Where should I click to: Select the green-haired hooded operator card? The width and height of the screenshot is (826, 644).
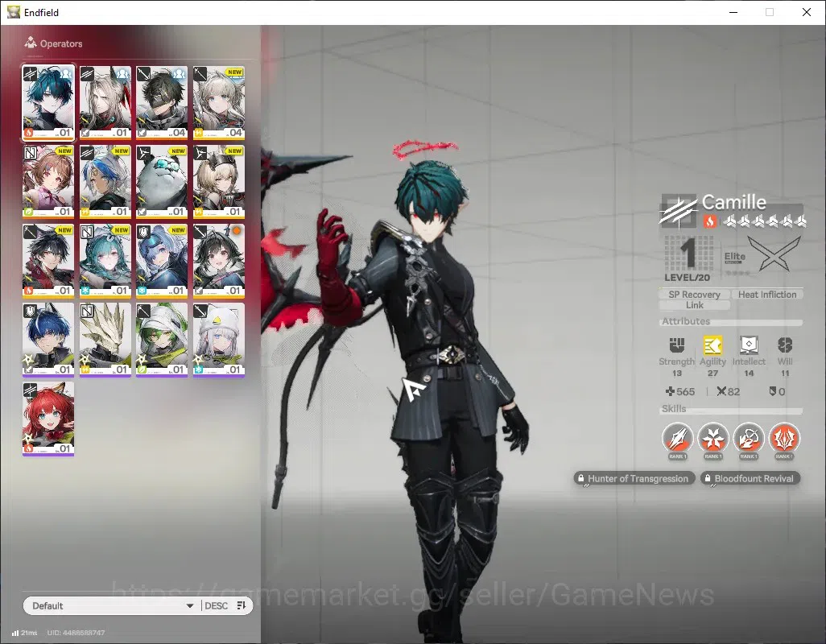162,340
